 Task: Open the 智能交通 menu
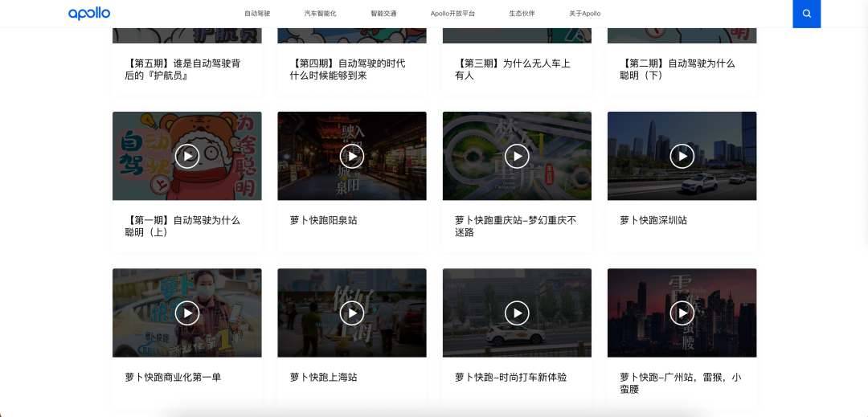(383, 14)
